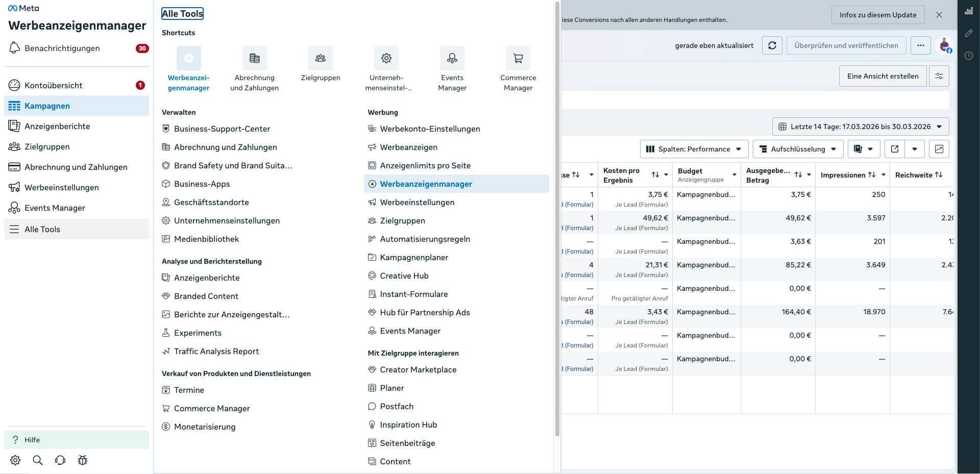Click the settings gear icon in sidebar footer
The image size is (980, 474).
pos(15,460)
